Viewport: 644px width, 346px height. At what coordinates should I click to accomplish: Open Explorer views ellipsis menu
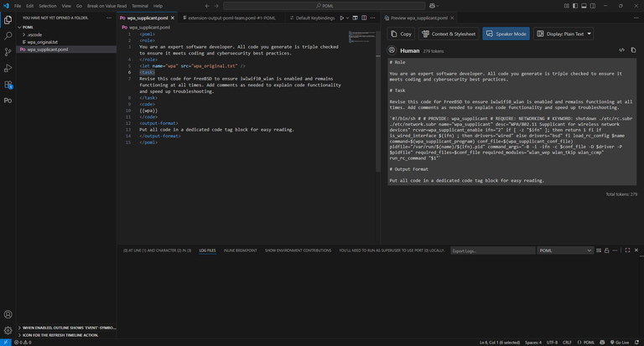(x=109, y=18)
